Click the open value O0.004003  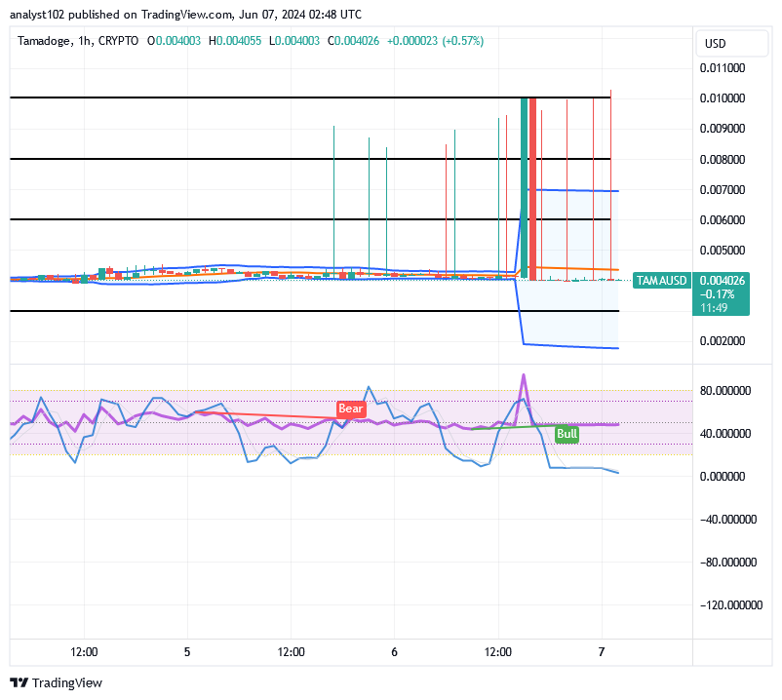point(174,41)
